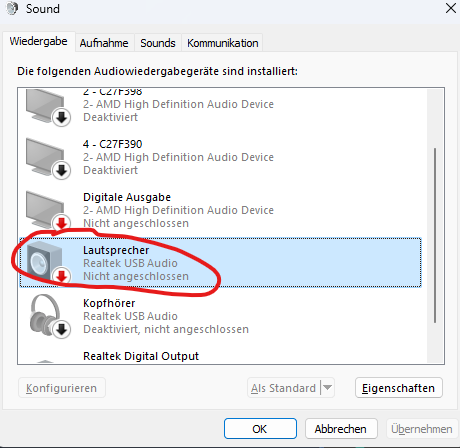Click Abbrechen to cancel

tap(341, 429)
